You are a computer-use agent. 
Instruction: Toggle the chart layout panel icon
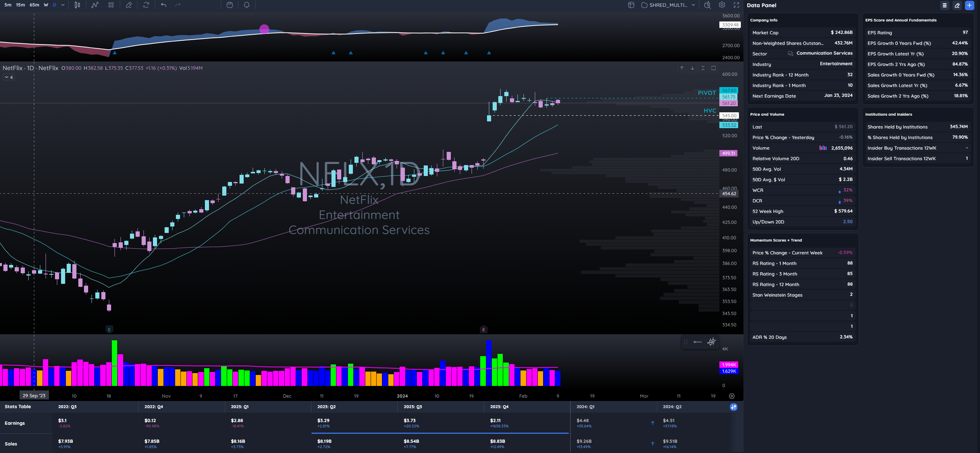pos(631,5)
